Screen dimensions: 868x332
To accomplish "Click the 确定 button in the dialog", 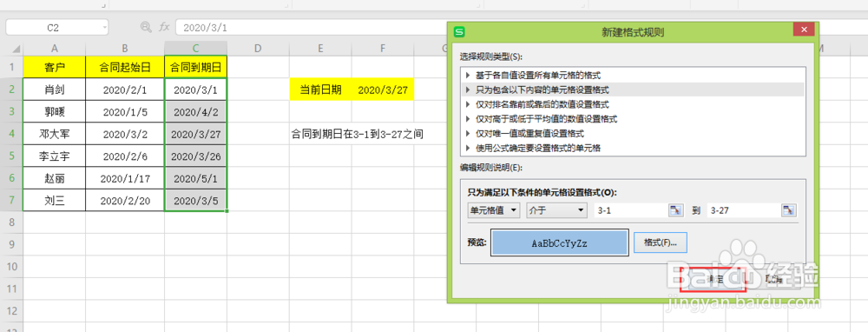I will point(713,279).
